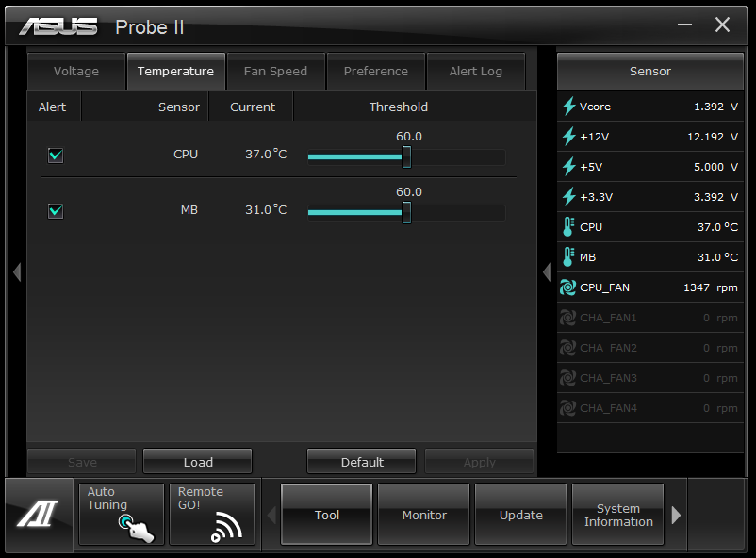
Task: Collapse the left panel arrow
Action: point(16,272)
